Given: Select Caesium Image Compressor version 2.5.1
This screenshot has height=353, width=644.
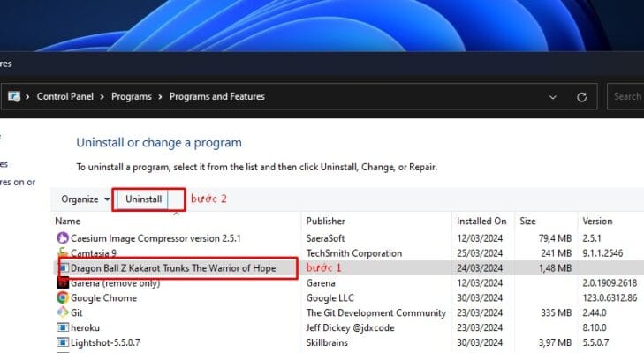Looking at the screenshot, I should pyautogui.click(x=155, y=238).
